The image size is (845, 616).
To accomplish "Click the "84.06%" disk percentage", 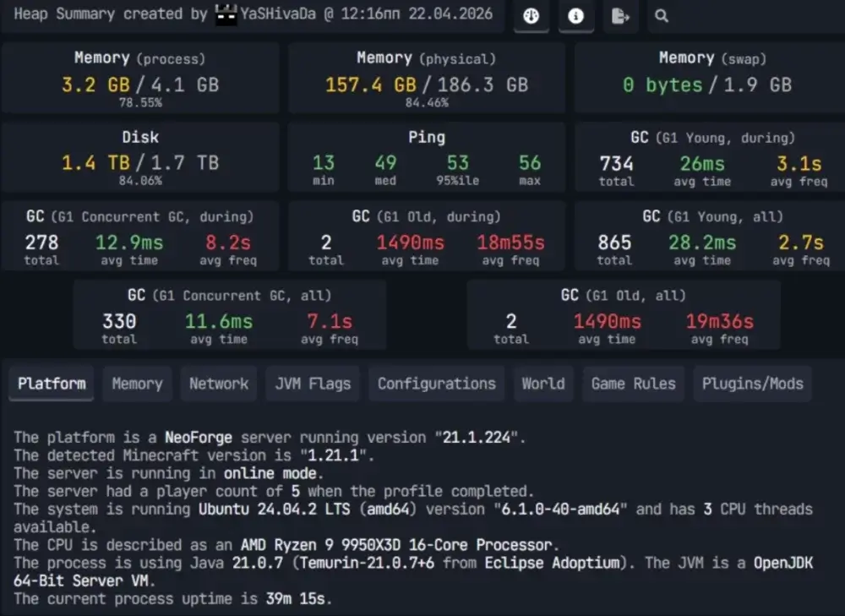I will [140, 181].
